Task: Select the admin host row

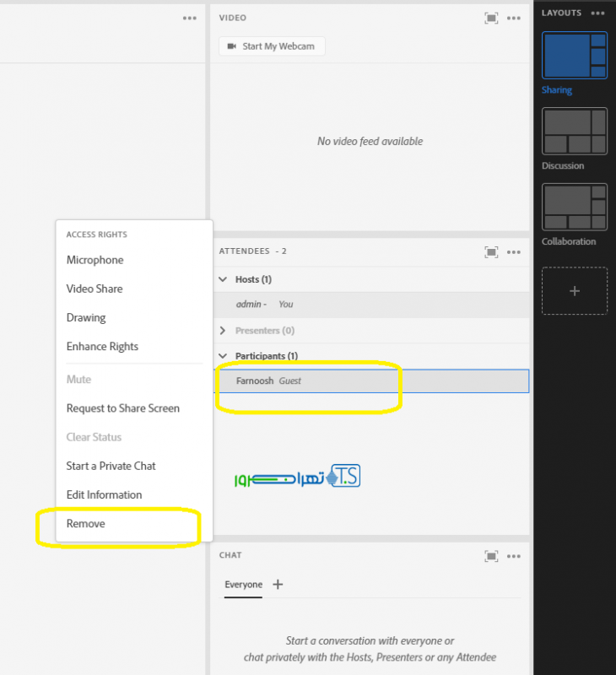Action: coord(371,305)
